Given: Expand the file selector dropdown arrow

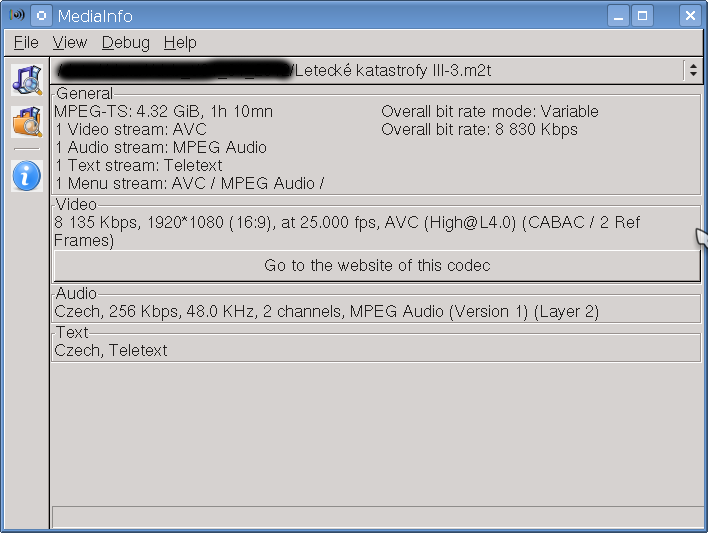Looking at the screenshot, I should (692, 70).
